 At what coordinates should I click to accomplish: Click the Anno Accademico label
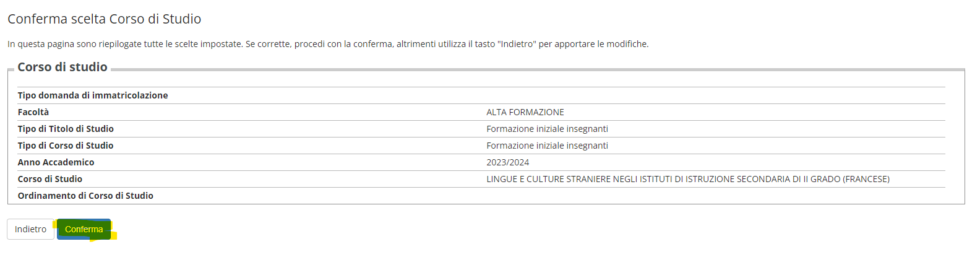(x=56, y=162)
